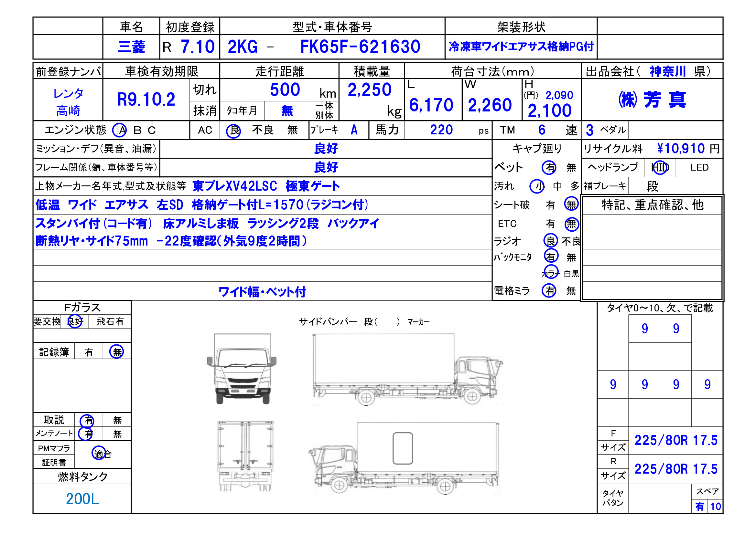Select the circled 良 AC status
The image size is (756, 534).
(x=233, y=131)
